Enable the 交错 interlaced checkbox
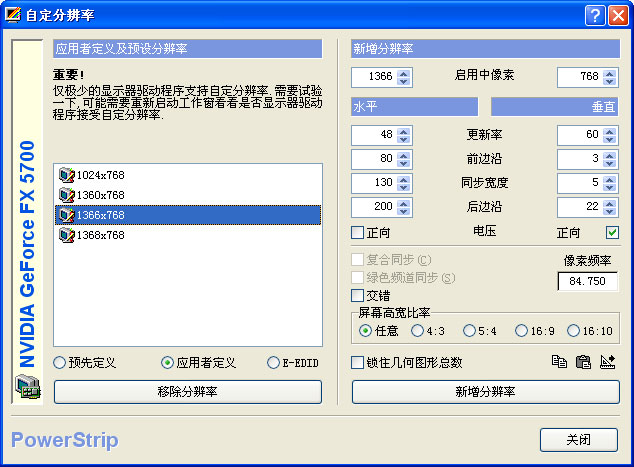 [x=358, y=296]
